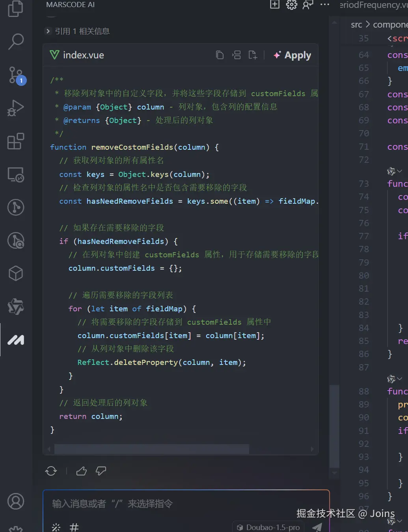Image resolution: width=408 pixels, height=532 pixels.
Task: Click line number 88 in editor gutter
Action: [x=363, y=391]
